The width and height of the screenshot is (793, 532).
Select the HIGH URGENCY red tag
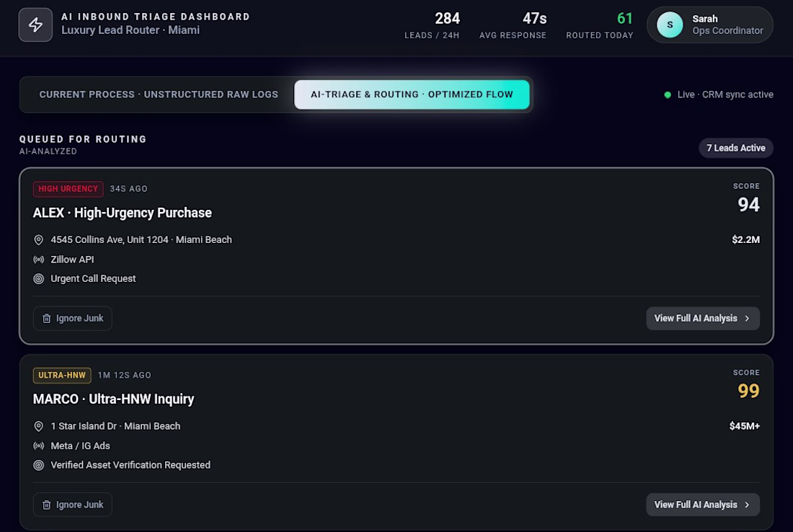point(68,189)
